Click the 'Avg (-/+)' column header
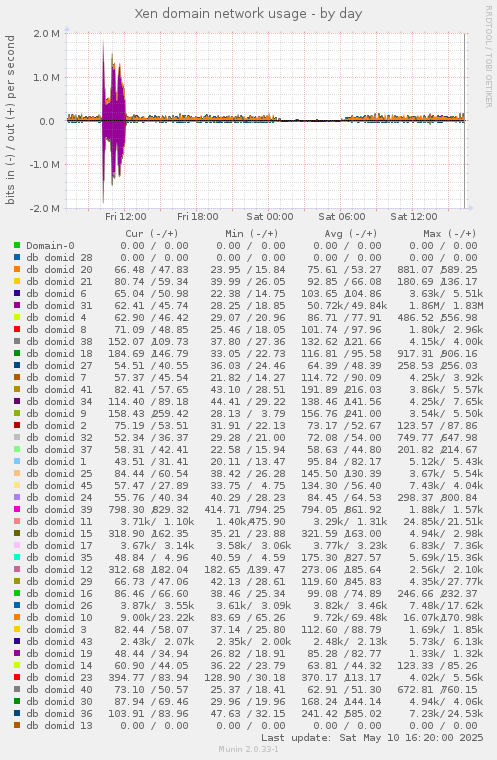This screenshot has height=760, width=497. pos(351,234)
